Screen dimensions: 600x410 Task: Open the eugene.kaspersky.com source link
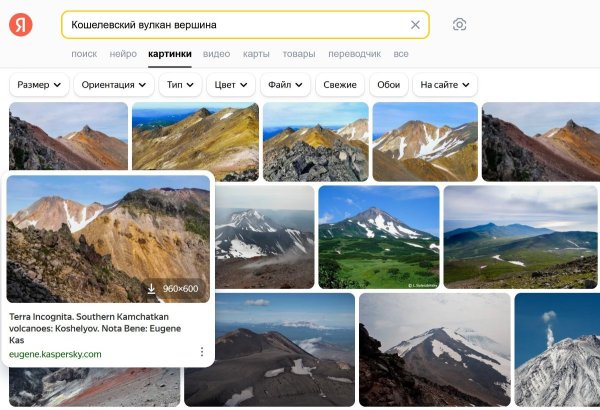pyautogui.click(x=55, y=354)
